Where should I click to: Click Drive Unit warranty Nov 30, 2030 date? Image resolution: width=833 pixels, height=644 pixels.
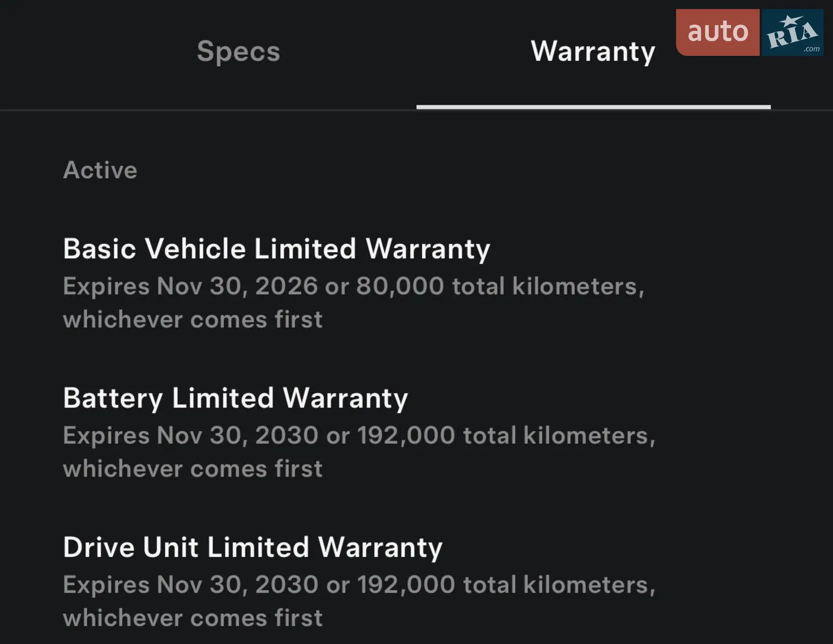[x=237, y=585]
